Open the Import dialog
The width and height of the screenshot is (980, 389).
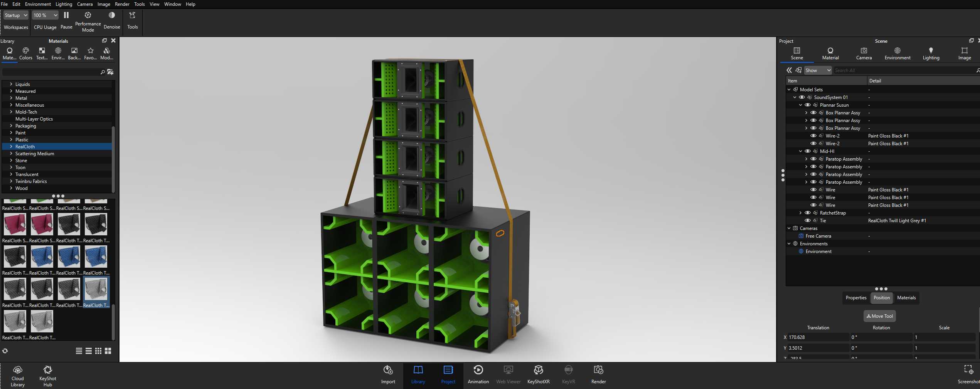[388, 375]
